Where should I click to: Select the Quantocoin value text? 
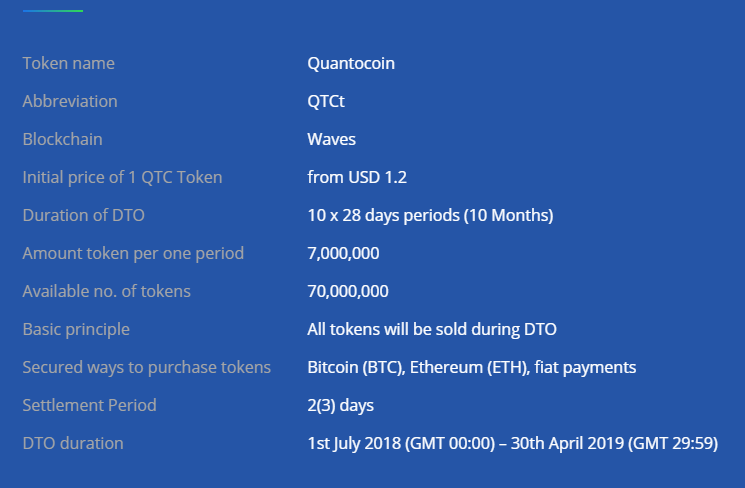tap(351, 63)
